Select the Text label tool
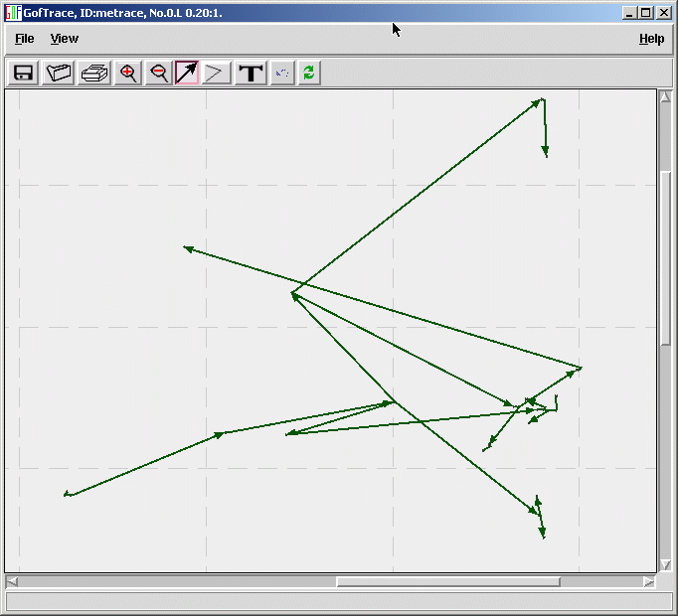Screen dimensions: 678x616 tap(252, 73)
